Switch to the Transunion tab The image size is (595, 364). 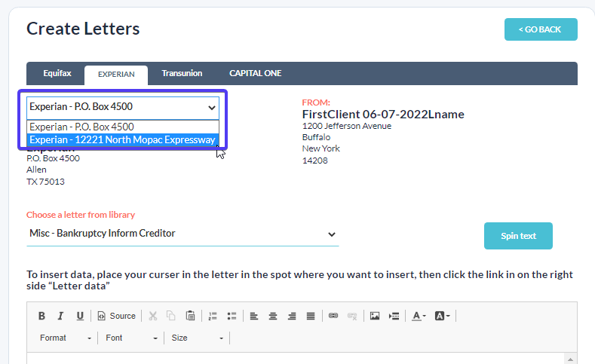(182, 74)
